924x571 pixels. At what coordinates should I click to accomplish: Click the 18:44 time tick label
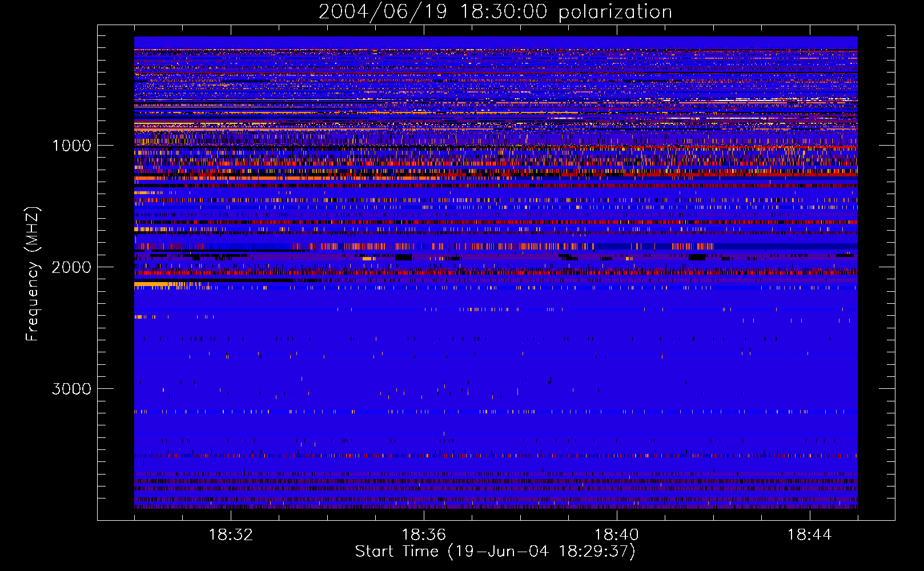810,535
